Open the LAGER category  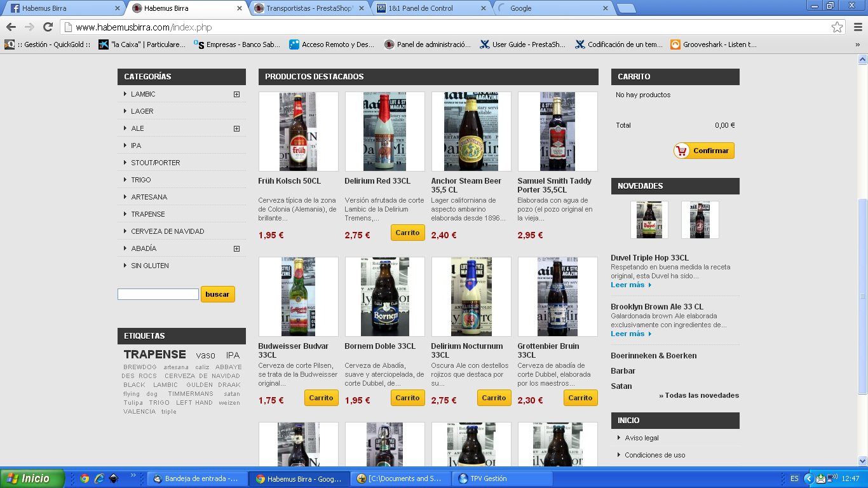[142, 111]
